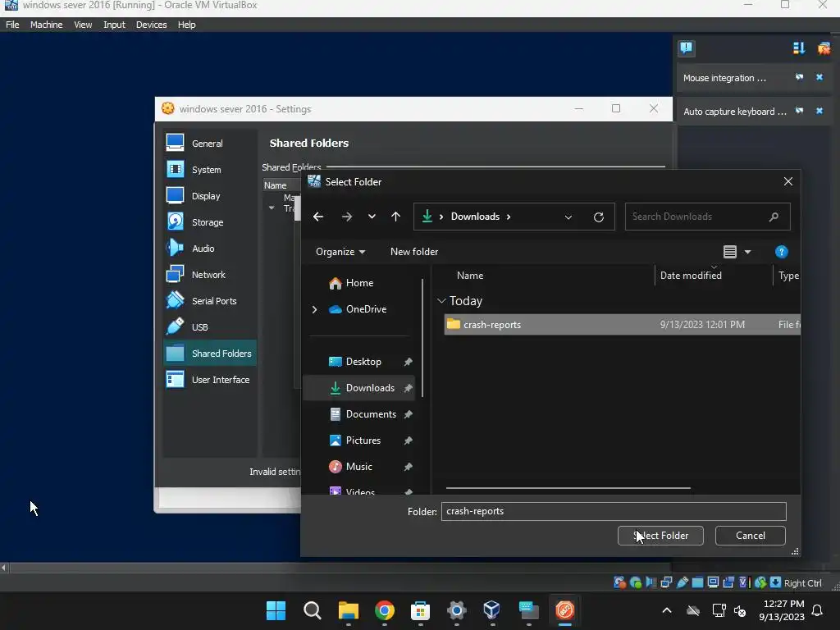Select the Display settings category
Image resolution: width=840 pixels, height=630 pixels.
(x=210, y=195)
